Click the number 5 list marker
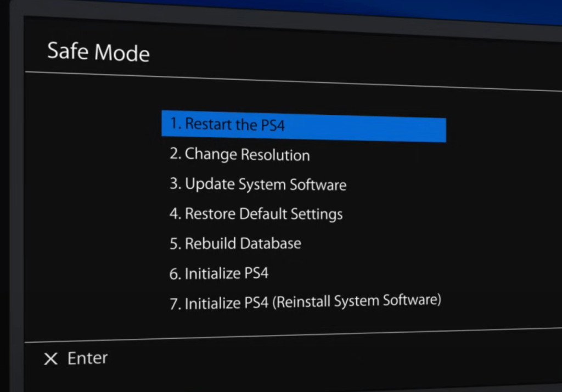This screenshot has width=562, height=392. point(174,244)
